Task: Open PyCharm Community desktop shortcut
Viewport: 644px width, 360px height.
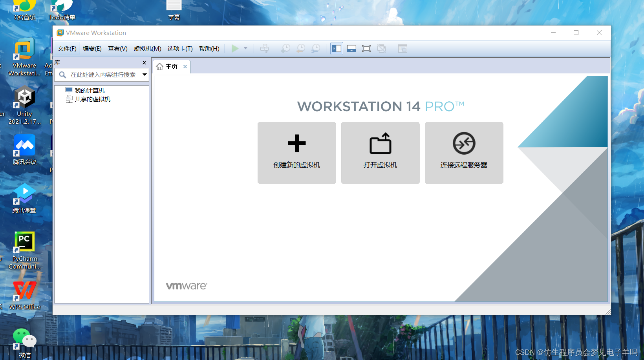Action: pos(24,250)
